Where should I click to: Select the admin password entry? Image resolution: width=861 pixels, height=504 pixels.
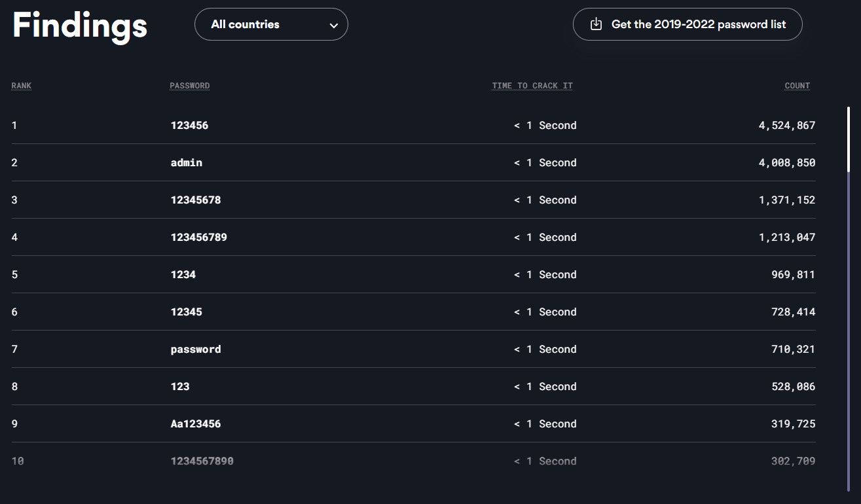pyautogui.click(x=187, y=162)
